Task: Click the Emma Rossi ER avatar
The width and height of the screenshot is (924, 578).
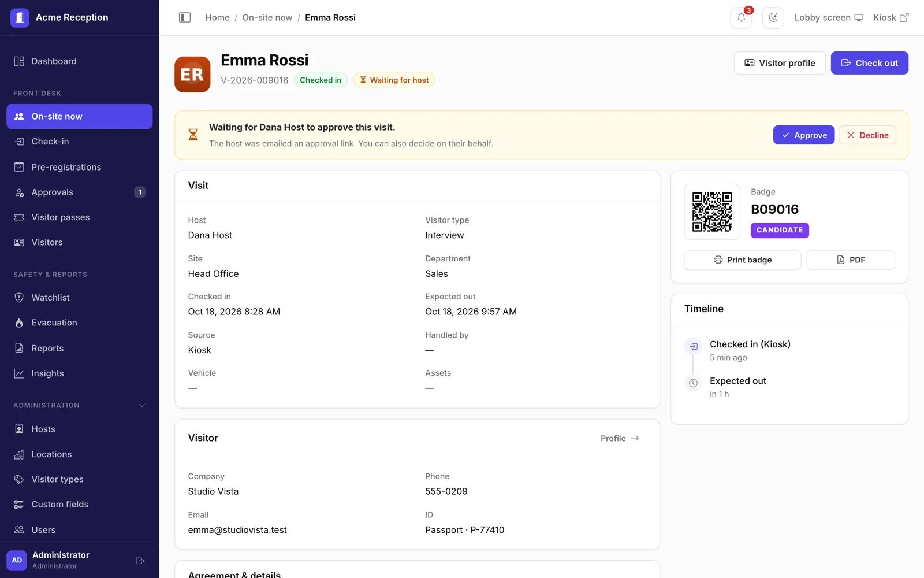Action: (192, 75)
